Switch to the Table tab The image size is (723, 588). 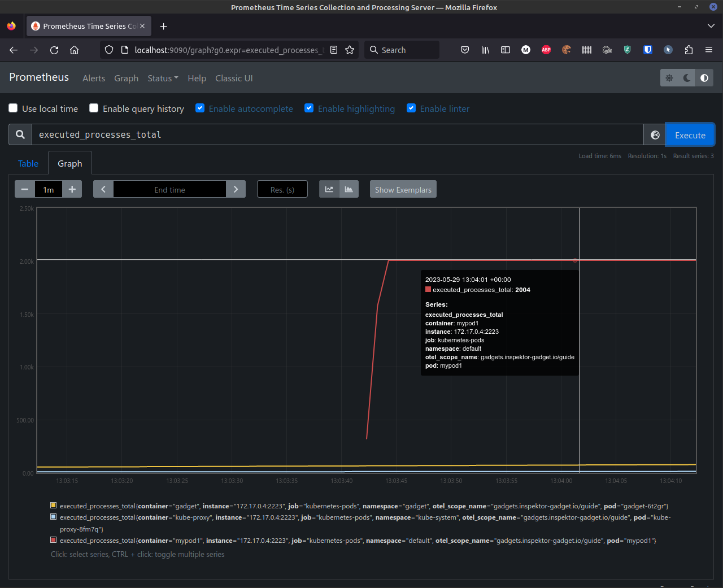[x=28, y=164]
